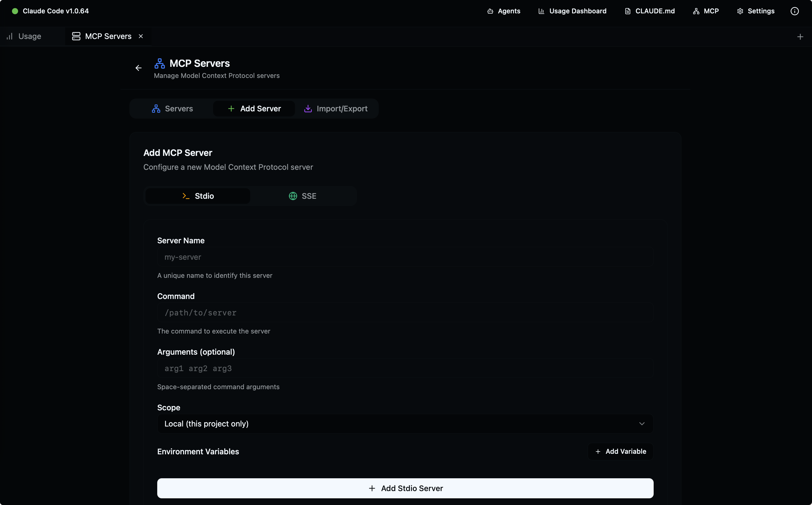Open the Import/Export section
The height and width of the screenshot is (505, 812).
(x=335, y=109)
